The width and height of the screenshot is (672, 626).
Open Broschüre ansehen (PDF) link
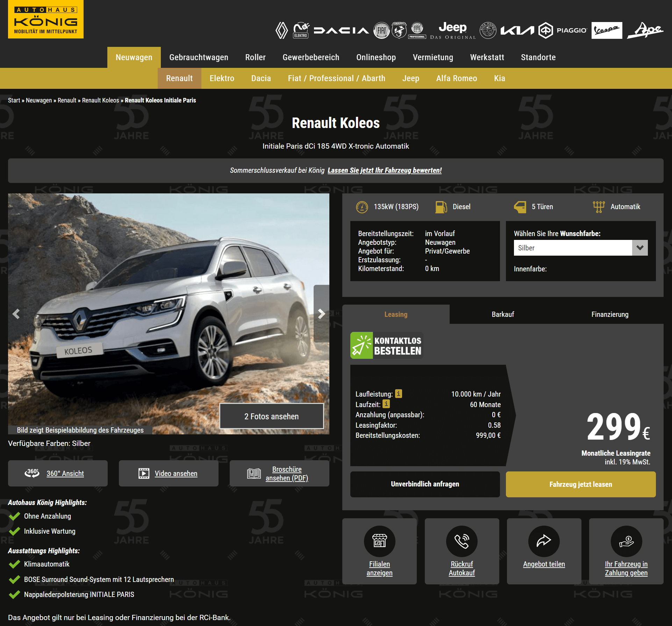(287, 474)
